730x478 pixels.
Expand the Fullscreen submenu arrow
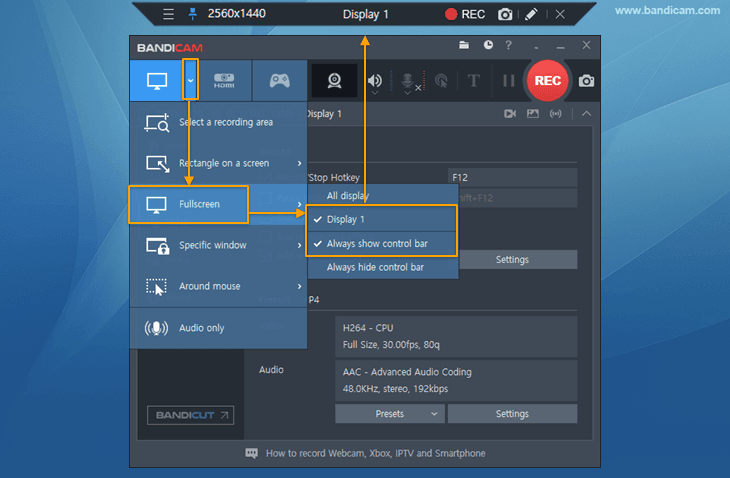(x=299, y=204)
